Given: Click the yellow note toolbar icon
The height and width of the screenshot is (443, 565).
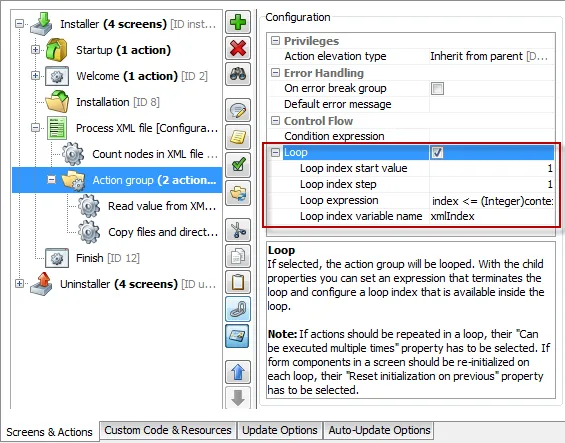Looking at the screenshot, I should point(238,137).
